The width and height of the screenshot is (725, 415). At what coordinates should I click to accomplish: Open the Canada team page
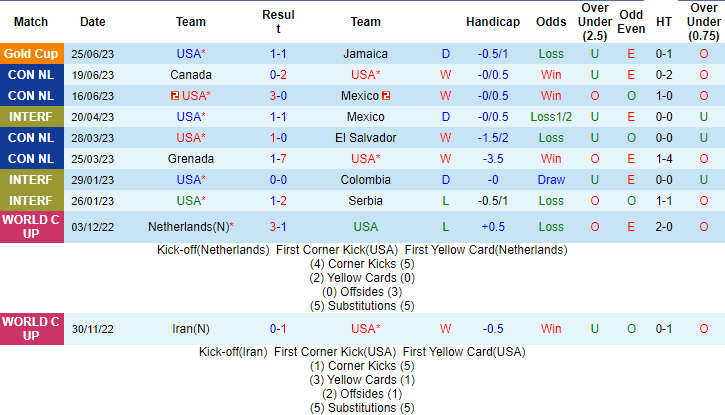[x=191, y=75]
